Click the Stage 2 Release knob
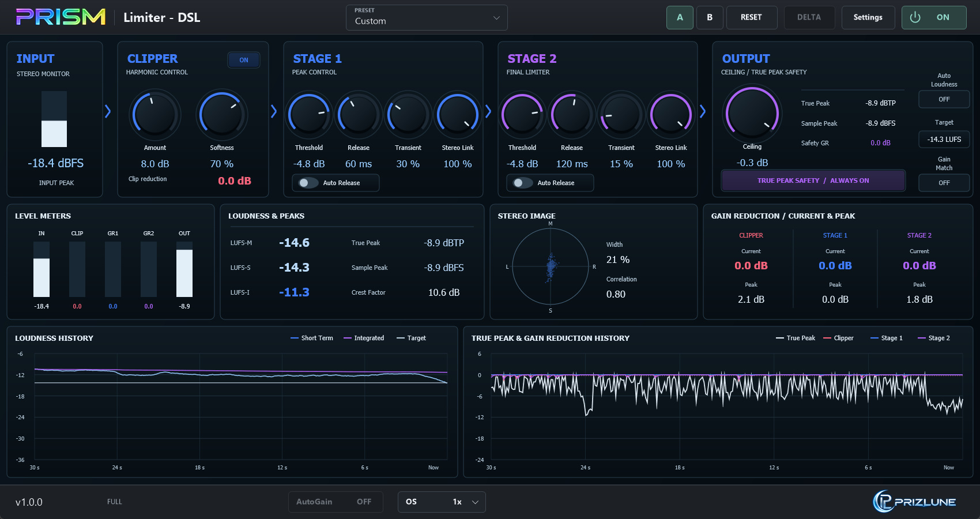This screenshot has width=980, height=519. (x=572, y=115)
